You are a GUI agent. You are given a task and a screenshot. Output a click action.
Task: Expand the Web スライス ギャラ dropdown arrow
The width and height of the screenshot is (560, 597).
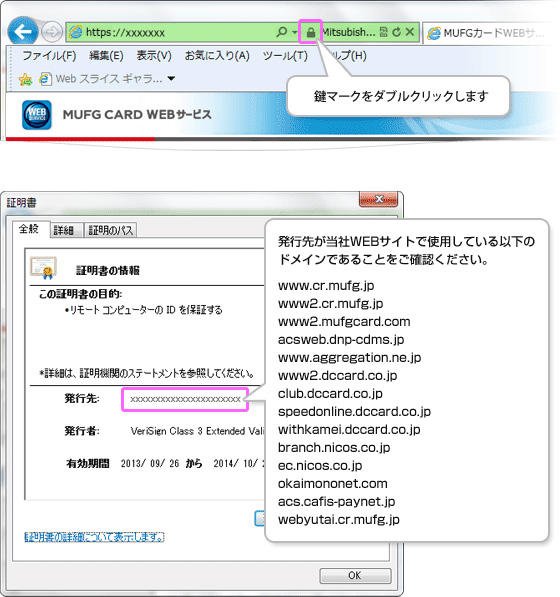click(171, 79)
